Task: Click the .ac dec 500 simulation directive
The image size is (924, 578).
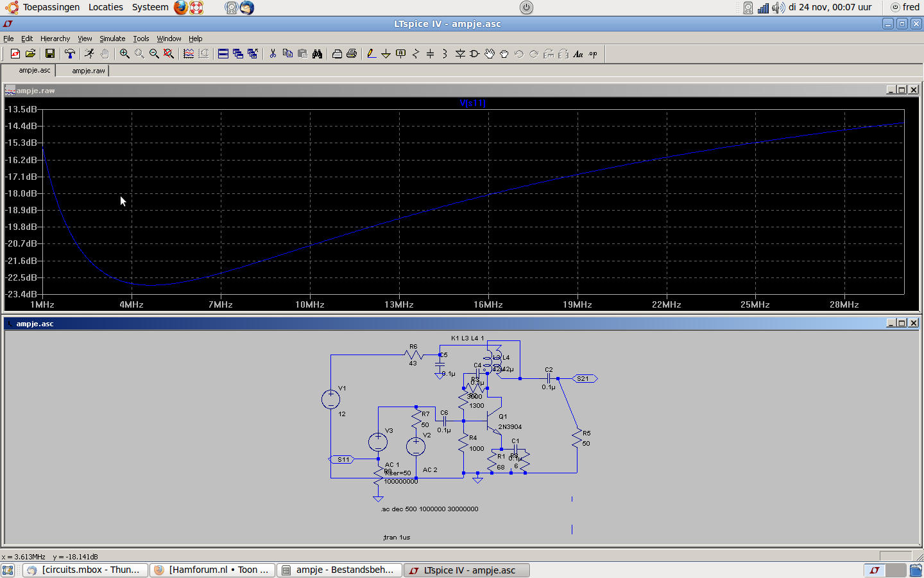Action: point(429,509)
